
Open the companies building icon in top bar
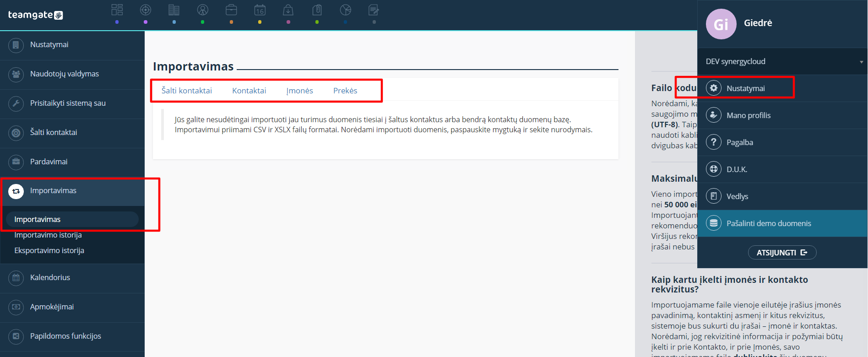coord(174,10)
